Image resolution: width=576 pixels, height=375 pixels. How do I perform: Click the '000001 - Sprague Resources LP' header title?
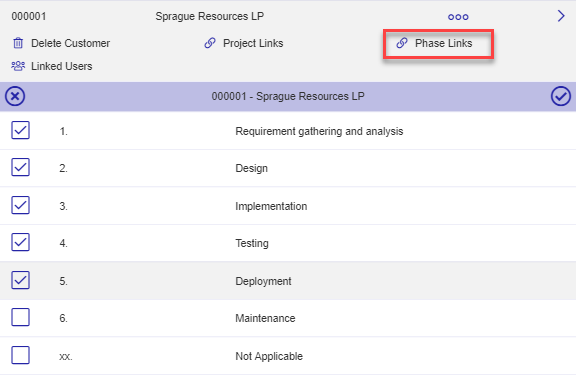pyautogui.click(x=288, y=96)
